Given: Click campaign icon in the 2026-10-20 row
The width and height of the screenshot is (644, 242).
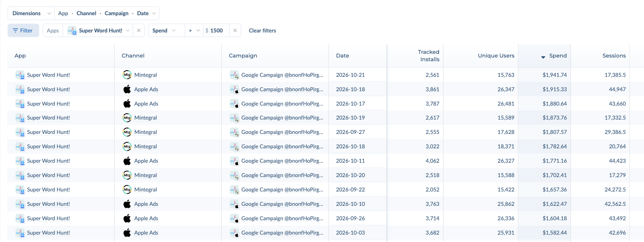Looking at the screenshot, I should coord(235,175).
